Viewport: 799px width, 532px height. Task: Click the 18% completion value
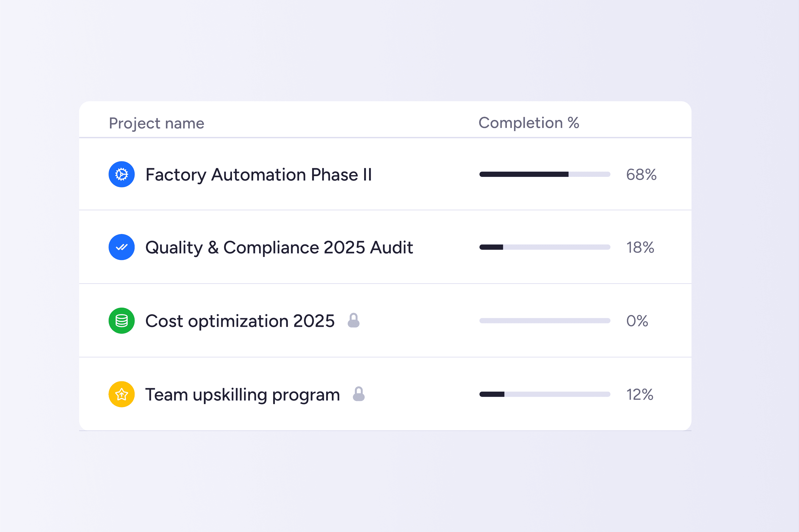640,247
